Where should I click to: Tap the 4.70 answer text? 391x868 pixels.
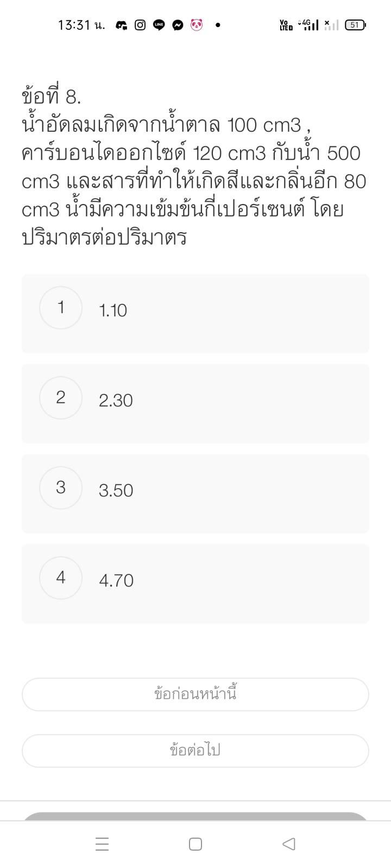point(116,580)
